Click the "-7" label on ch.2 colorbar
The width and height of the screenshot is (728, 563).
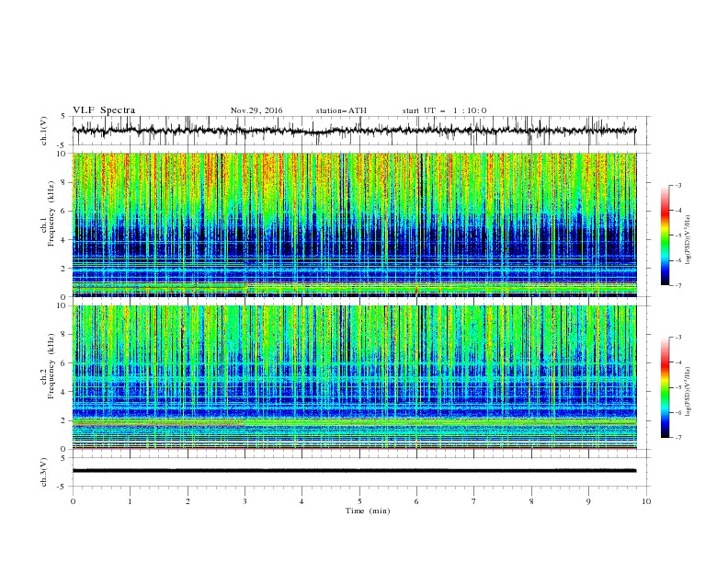click(x=677, y=438)
